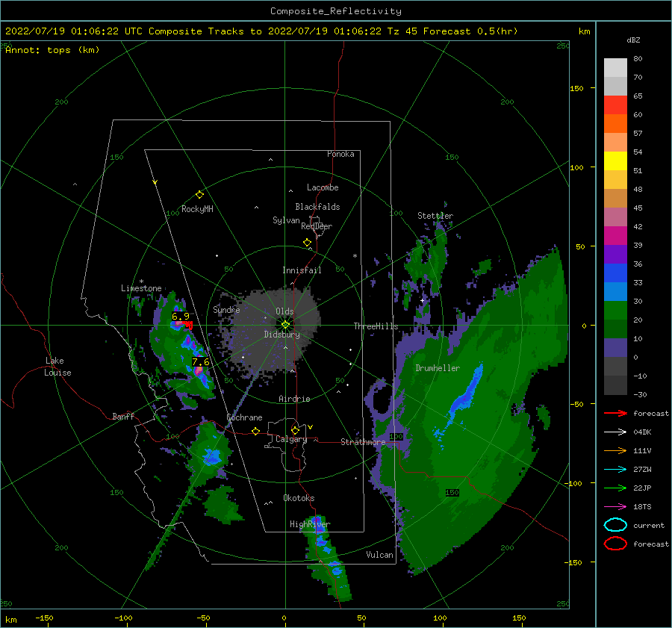Click the radar center diamond at Olds
672x628 pixels.
click(x=285, y=325)
